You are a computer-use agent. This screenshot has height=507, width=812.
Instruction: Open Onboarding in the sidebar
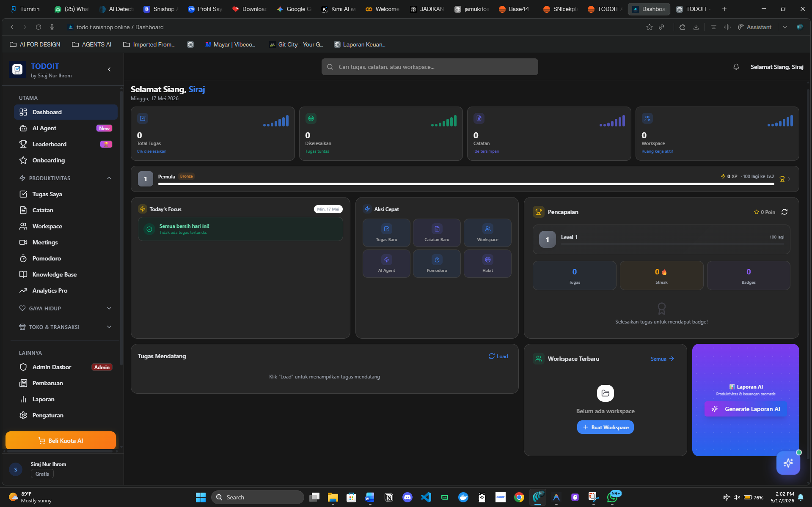pyautogui.click(x=66, y=160)
